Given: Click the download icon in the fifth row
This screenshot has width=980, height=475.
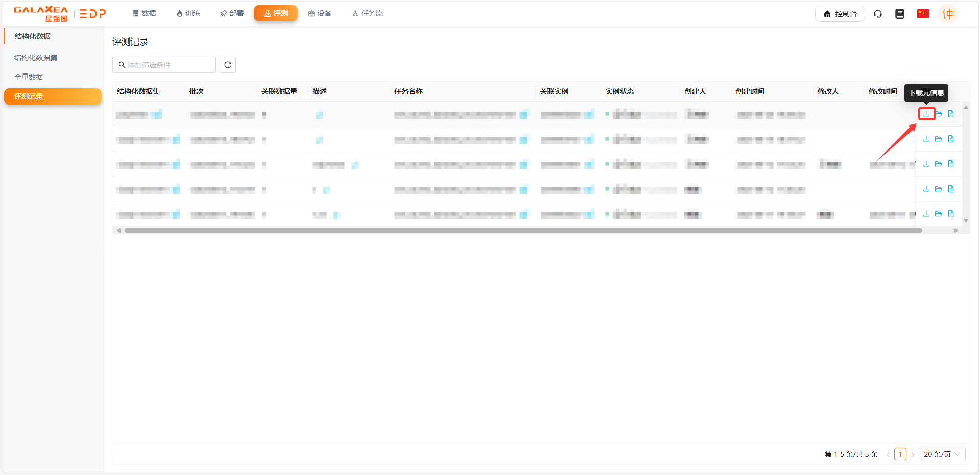Looking at the screenshot, I should point(926,214).
